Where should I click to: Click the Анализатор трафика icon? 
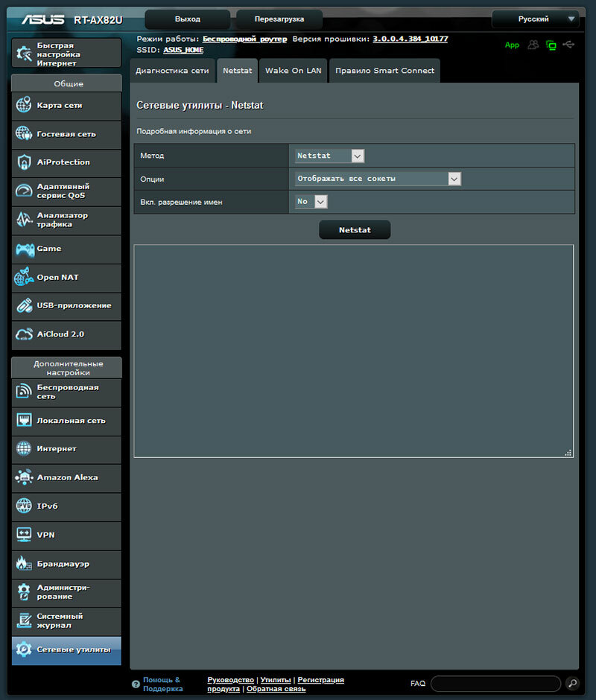[x=24, y=219]
